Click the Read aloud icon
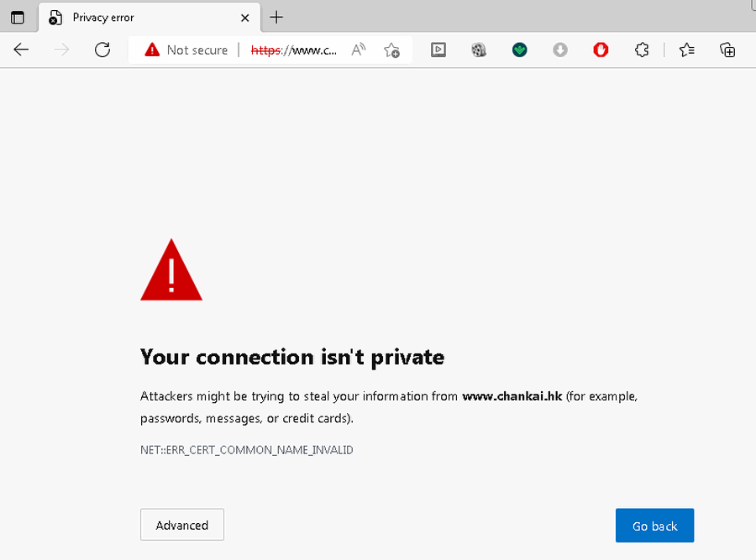Image resolution: width=756 pixels, height=560 pixels. point(359,50)
